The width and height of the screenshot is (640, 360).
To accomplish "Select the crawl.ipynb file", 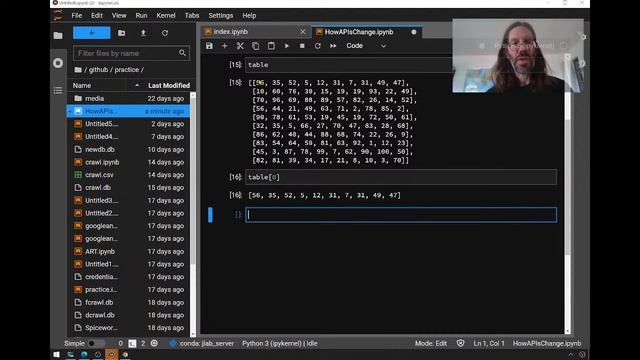I will click(128, 162).
